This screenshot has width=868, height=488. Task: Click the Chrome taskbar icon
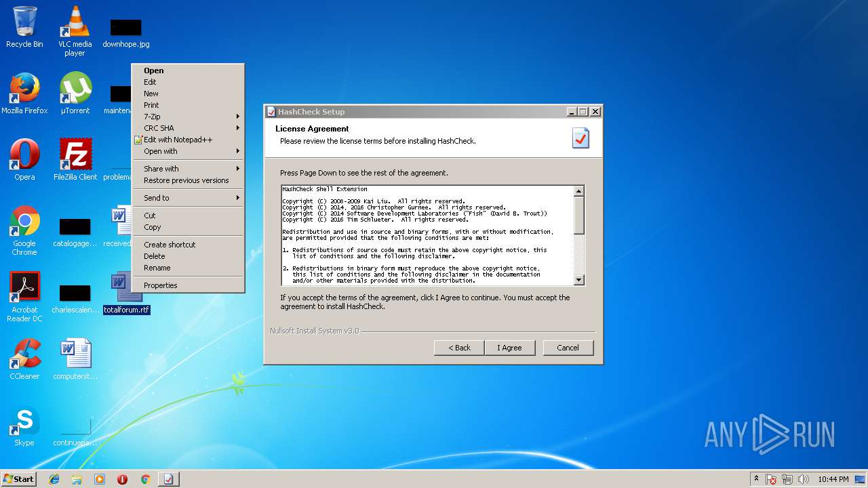click(145, 479)
